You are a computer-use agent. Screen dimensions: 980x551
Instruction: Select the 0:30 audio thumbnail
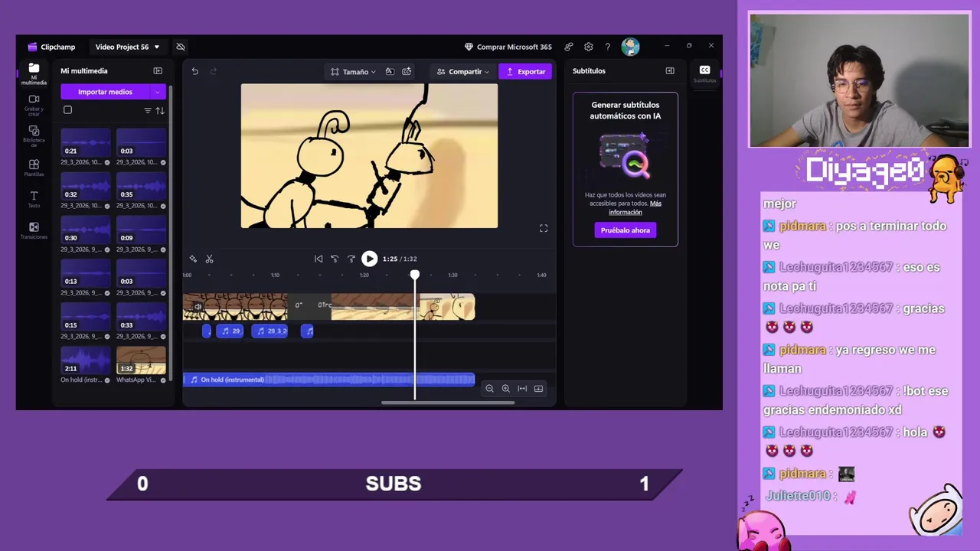point(86,230)
